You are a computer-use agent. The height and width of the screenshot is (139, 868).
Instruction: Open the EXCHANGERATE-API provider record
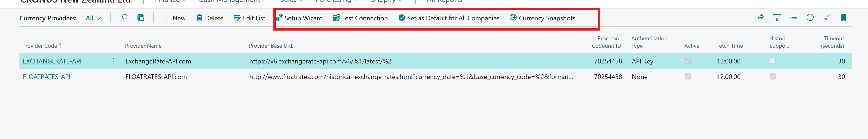coord(52,61)
